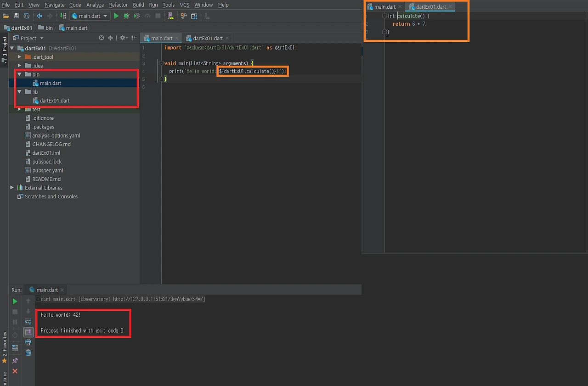The image size is (588, 386).
Task: Close the Run panel with the red X
Action: coord(15,371)
